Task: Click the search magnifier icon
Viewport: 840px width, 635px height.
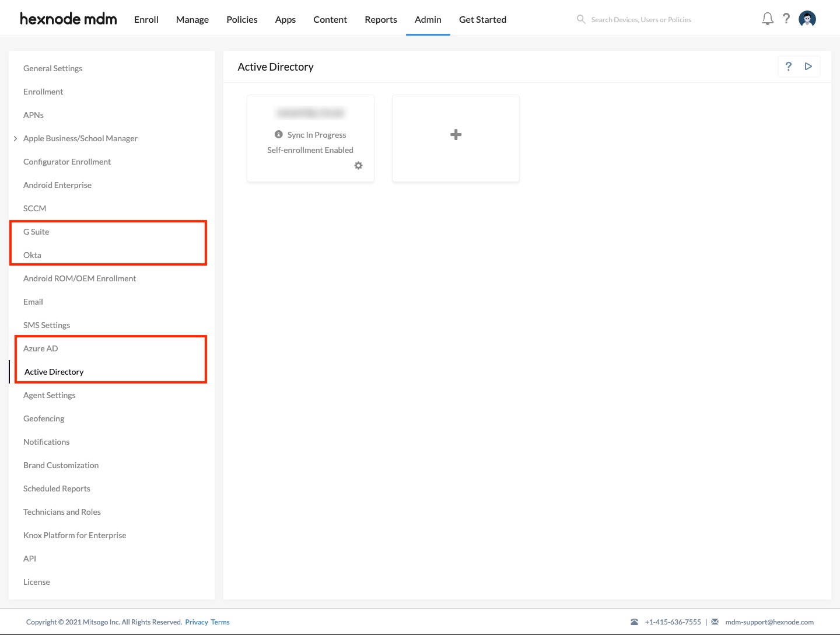Action: pos(581,19)
